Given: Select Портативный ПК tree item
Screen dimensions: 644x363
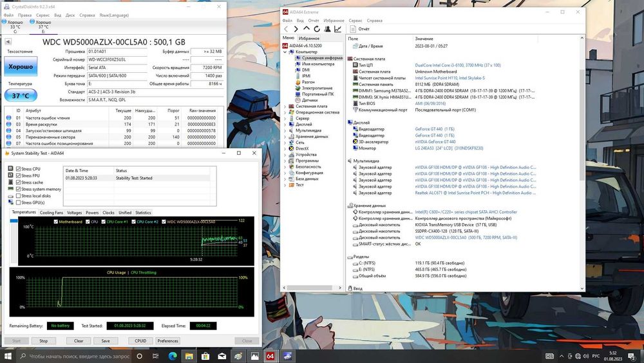Looking at the screenshot, I should 317,94.
